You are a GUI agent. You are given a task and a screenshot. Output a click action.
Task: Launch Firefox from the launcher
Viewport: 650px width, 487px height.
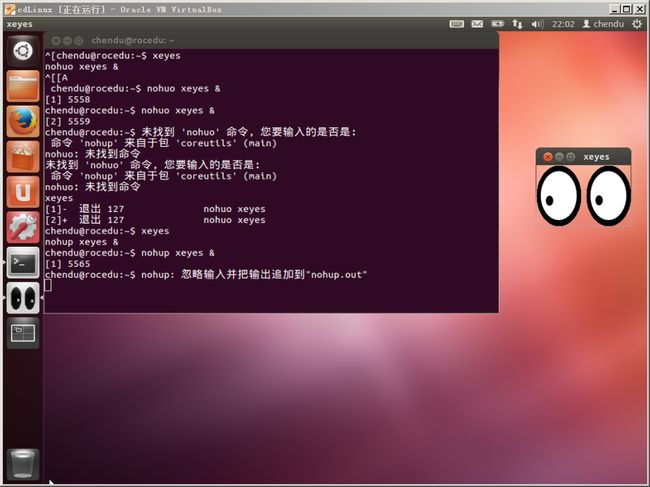(23, 121)
